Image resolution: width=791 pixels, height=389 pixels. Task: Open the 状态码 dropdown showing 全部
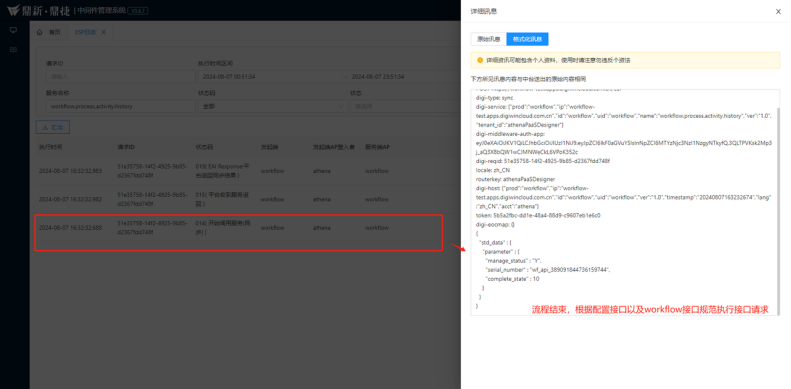pos(272,106)
